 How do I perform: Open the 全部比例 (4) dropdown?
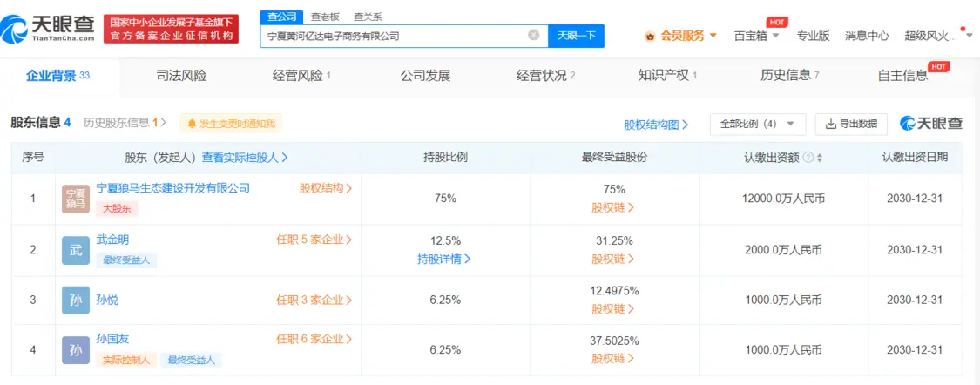pos(758,124)
